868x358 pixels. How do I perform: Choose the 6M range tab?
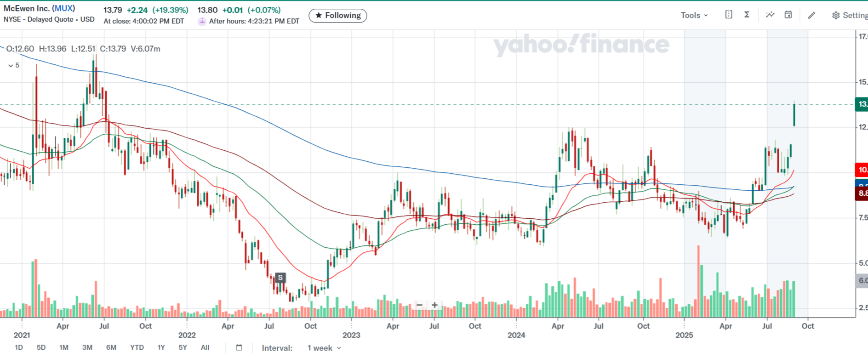tap(111, 347)
